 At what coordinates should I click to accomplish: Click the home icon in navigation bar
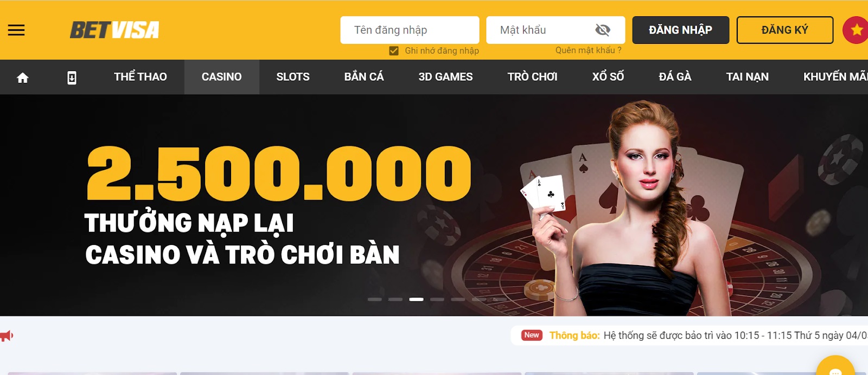tap(22, 78)
